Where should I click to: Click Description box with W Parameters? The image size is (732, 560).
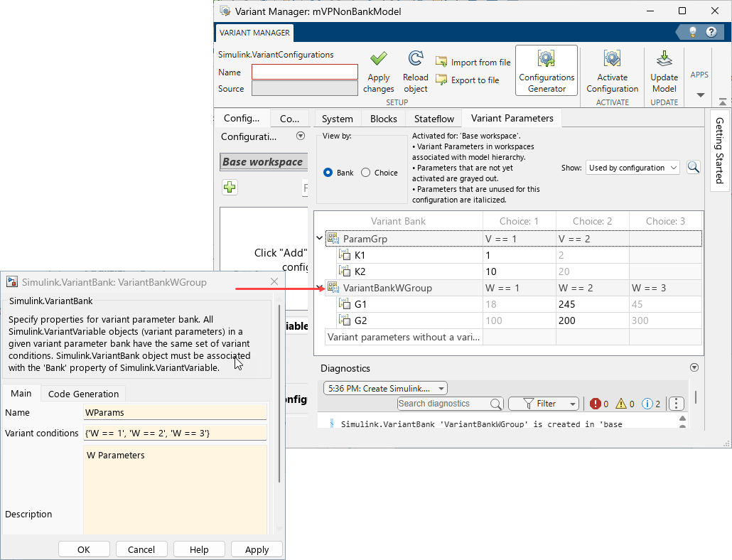click(175, 490)
